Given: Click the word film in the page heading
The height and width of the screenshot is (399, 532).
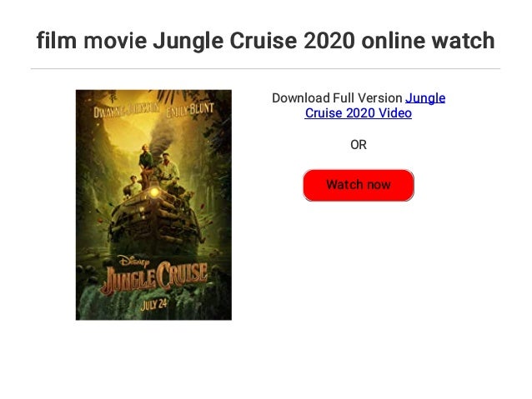Looking at the screenshot, I should click(x=57, y=40).
